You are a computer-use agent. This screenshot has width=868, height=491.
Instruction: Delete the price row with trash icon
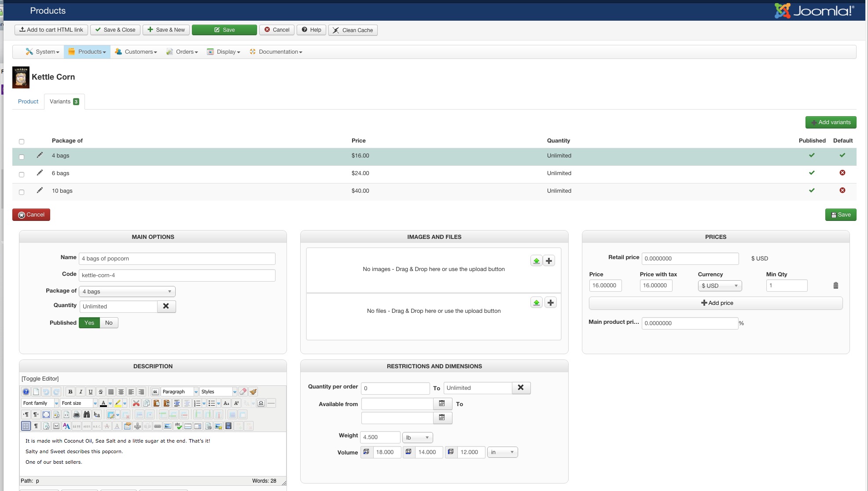point(835,286)
